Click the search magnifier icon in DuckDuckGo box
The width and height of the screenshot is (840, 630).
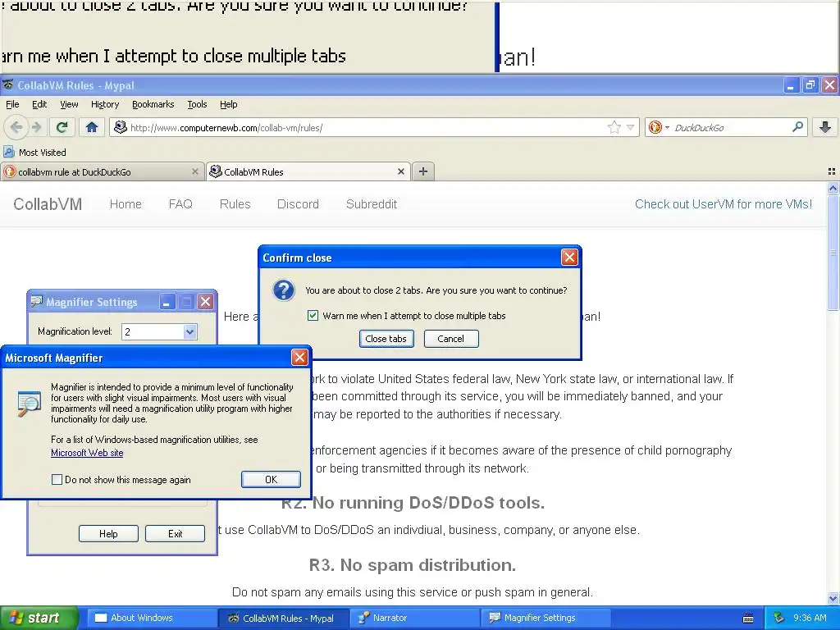[797, 127]
